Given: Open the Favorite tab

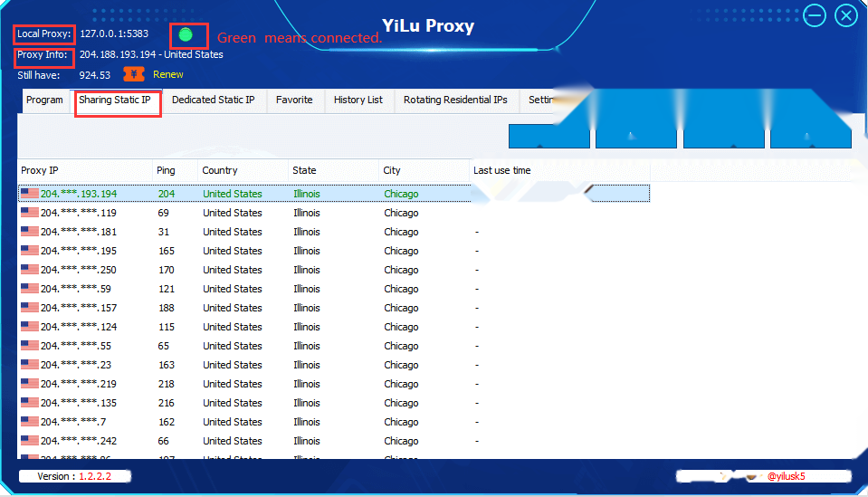Looking at the screenshot, I should point(294,100).
